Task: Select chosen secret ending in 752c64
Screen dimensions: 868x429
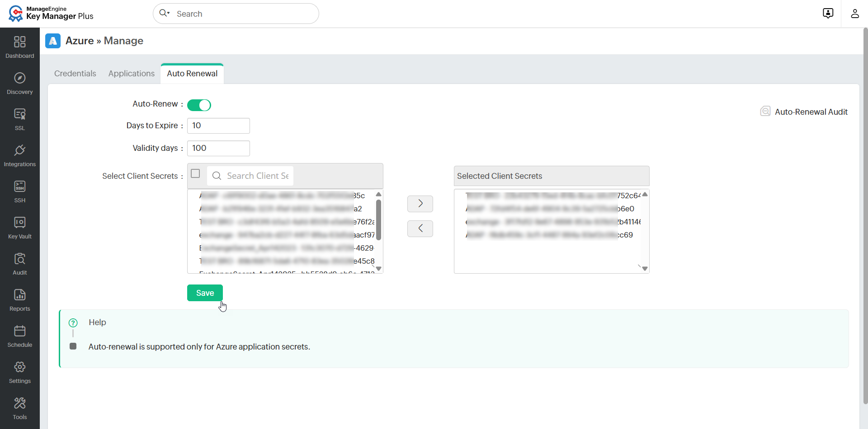Action: click(x=553, y=196)
